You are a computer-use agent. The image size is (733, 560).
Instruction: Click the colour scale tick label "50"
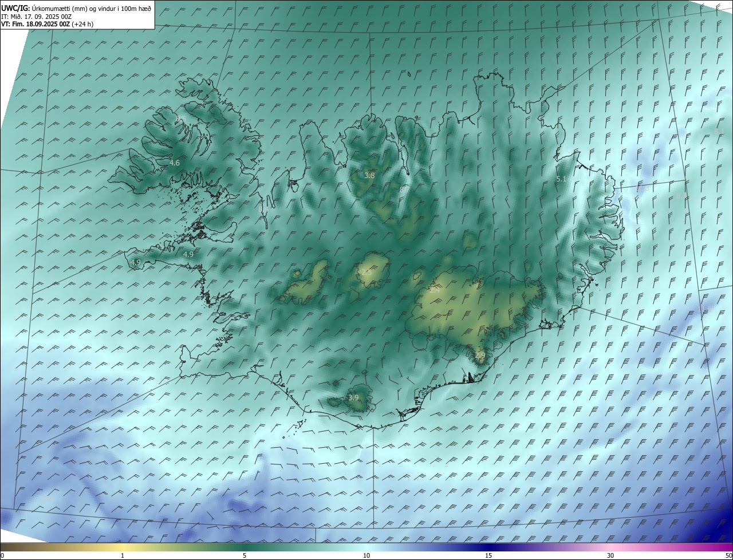[x=728, y=555]
